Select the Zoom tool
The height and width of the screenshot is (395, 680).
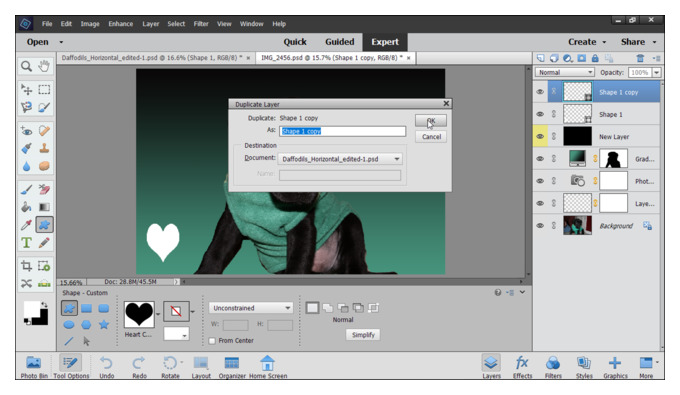pos(26,66)
